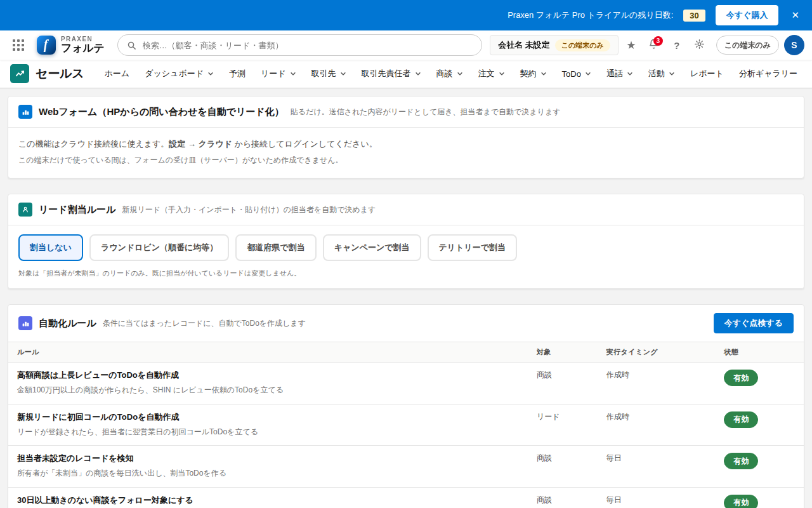Click 会社名 未設定 company selector
This screenshot has height=508, width=812.
(x=554, y=45)
